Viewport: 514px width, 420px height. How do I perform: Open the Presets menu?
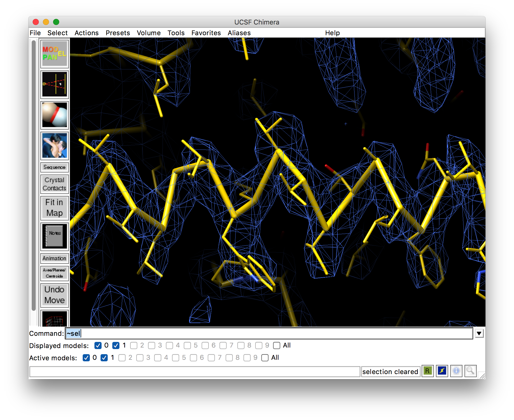pos(118,33)
